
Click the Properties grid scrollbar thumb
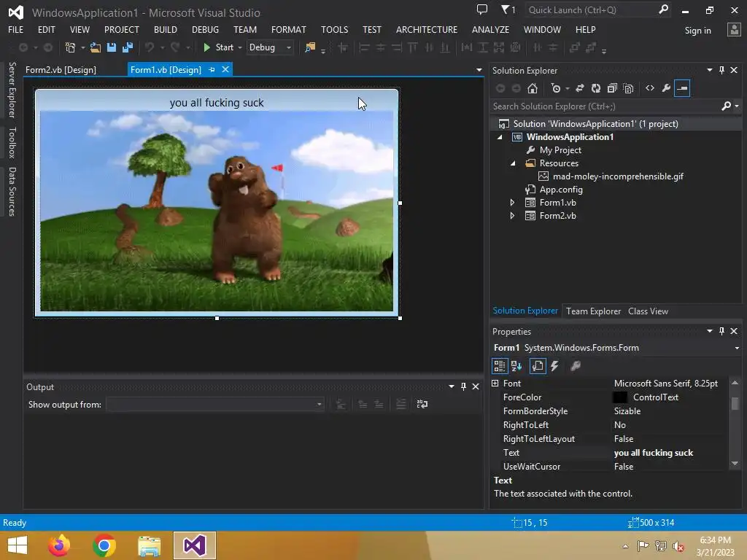coord(735,403)
